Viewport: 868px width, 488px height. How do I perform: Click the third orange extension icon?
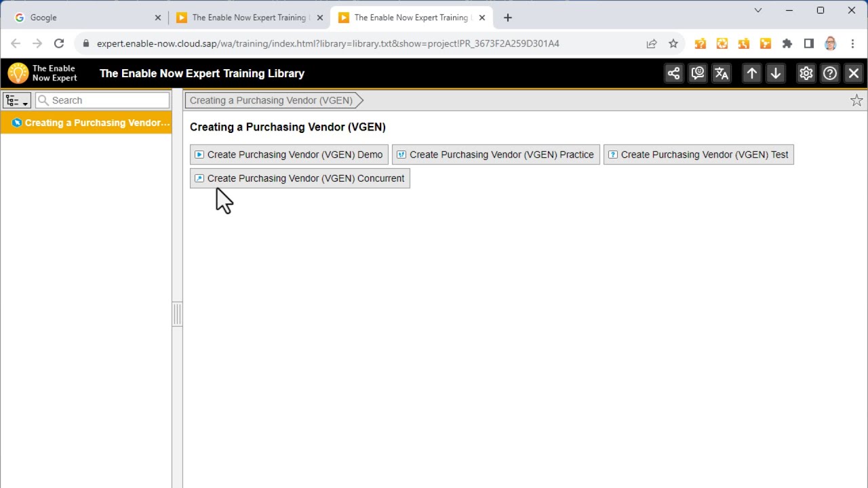744,43
